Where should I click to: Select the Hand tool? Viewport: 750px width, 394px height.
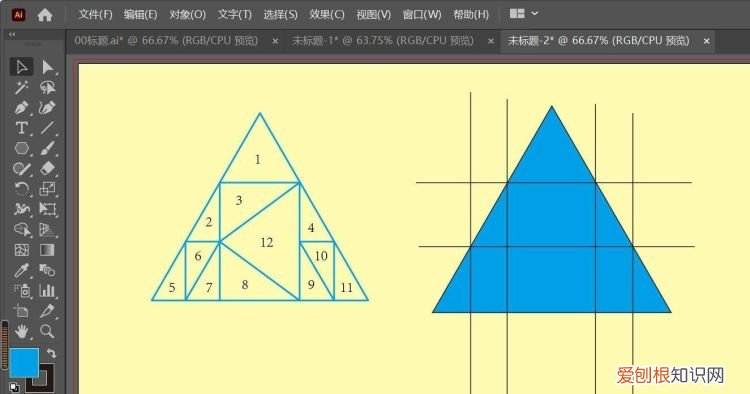(22, 331)
